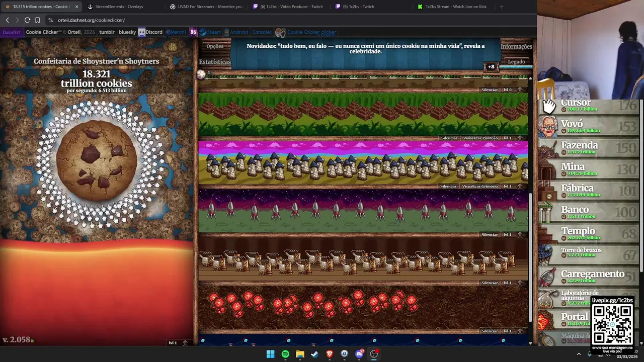This screenshot has width=644, height=362.
Task: Expand the Visualizar Grimório minigame
Action: pos(480,187)
